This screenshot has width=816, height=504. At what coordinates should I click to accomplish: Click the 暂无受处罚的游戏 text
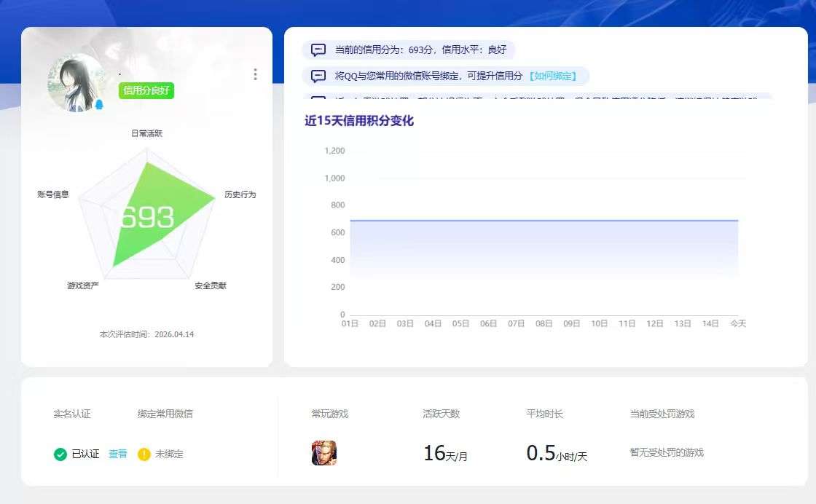click(x=667, y=452)
